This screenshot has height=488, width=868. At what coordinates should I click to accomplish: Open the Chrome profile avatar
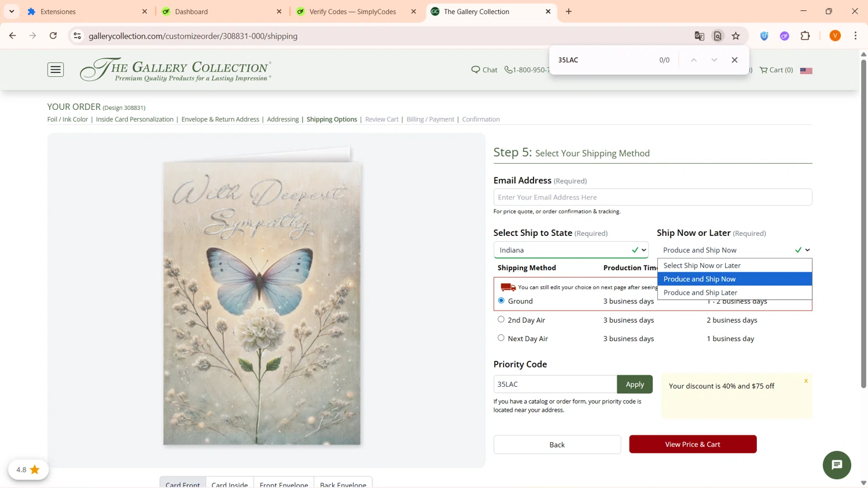coord(835,36)
